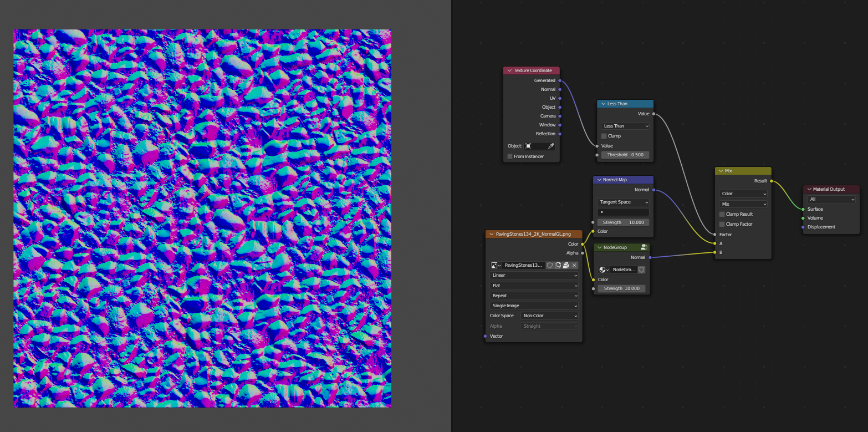Viewport: 868px width, 432px height.
Task: Click the rendered normal map preview image
Action: tap(202, 218)
